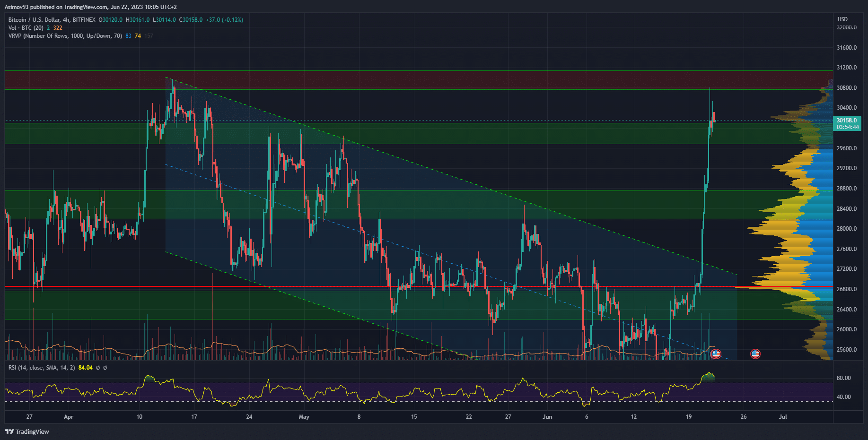Click the date axis label 26

[x=744, y=417]
